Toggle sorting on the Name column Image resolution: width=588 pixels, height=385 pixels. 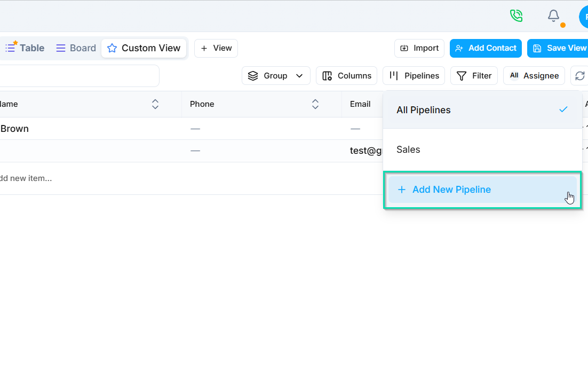click(x=155, y=104)
